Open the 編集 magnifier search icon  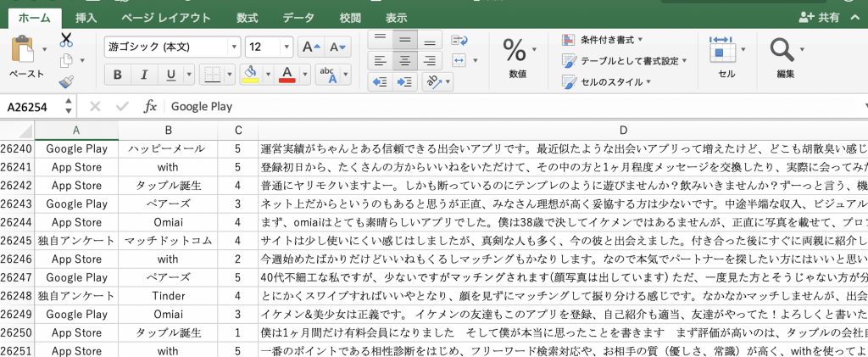pos(783,51)
